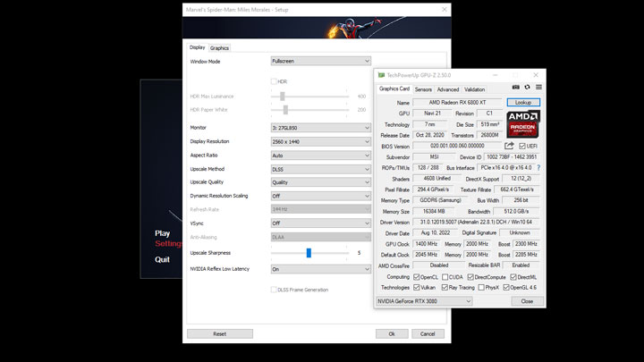The height and width of the screenshot is (362, 644).
Task: Open the Dynamic Resolution Scaling dropdown
Action: pyautogui.click(x=321, y=196)
